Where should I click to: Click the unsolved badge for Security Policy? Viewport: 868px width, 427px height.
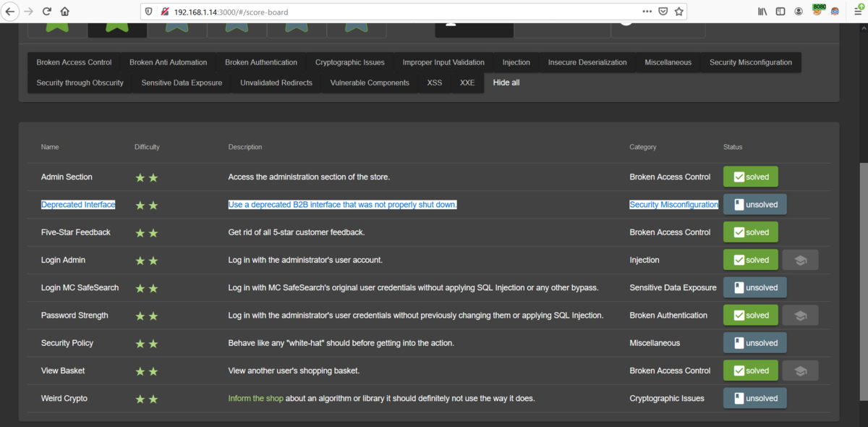(754, 343)
